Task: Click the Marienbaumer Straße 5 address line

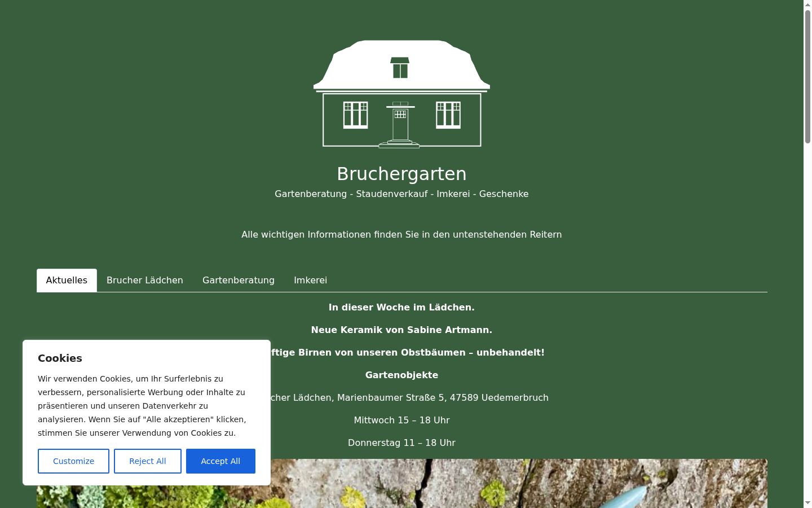Action: coord(409,398)
